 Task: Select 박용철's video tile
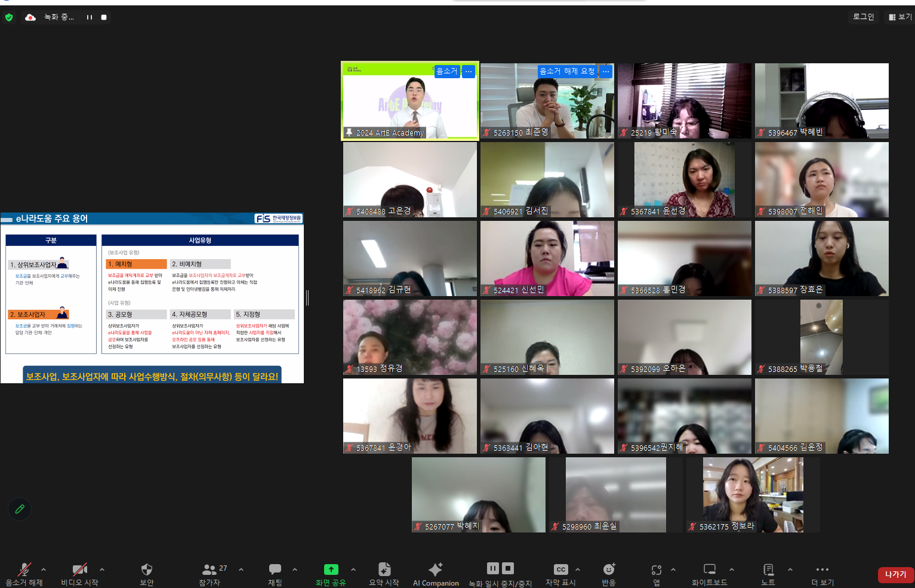(x=822, y=337)
